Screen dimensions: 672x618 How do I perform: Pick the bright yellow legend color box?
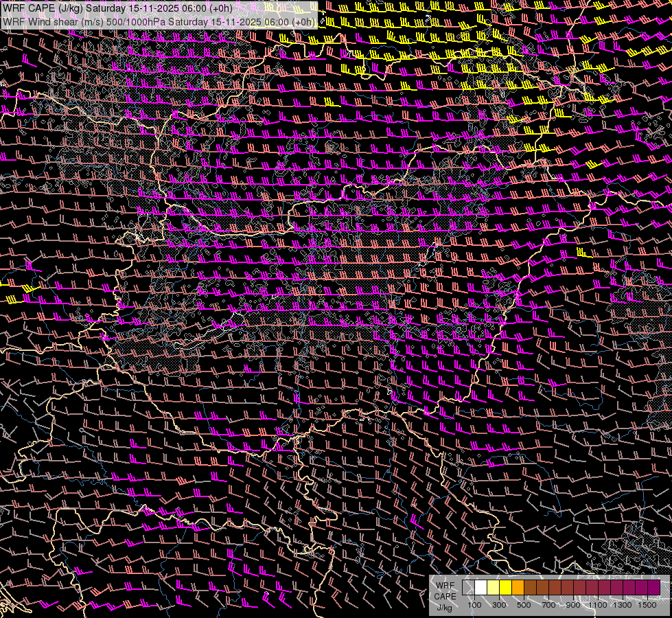point(505,588)
